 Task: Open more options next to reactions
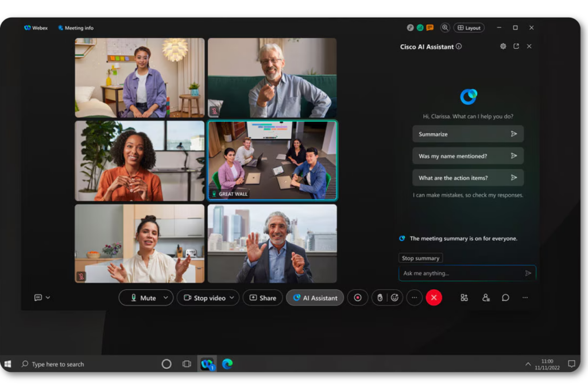[415, 298]
